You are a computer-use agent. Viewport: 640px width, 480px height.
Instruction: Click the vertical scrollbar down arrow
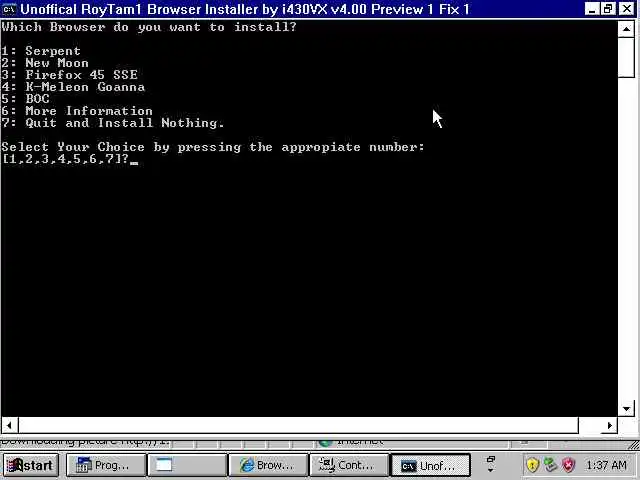(x=626, y=409)
